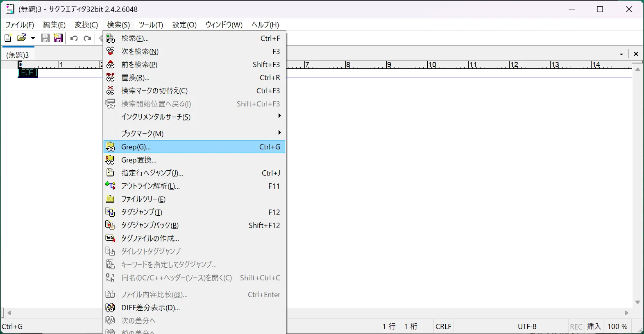
Task: Click the DIFF差分表示 menu icon
Action: [x=110, y=307]
